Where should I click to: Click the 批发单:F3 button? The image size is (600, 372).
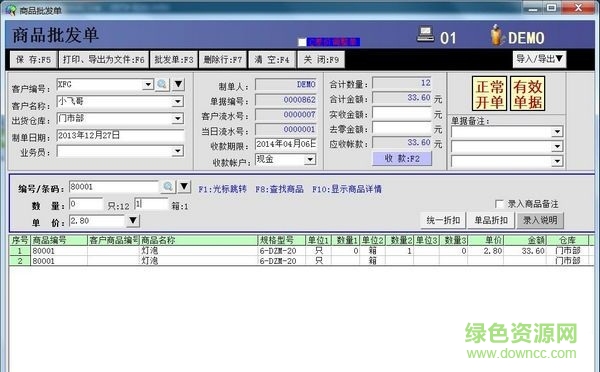174,60
